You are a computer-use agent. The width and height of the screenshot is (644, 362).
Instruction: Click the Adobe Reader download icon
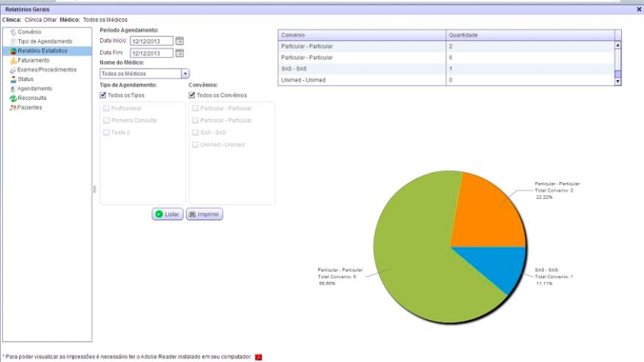pos(258,357)
